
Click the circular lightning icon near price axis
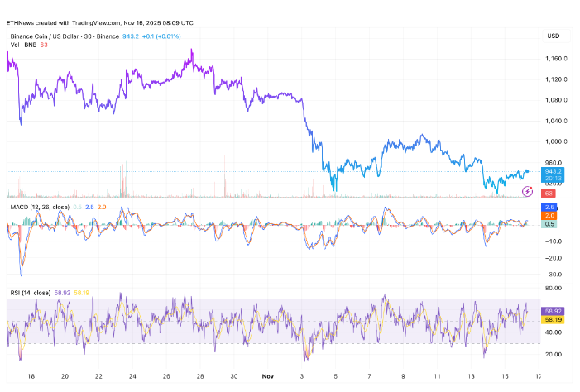click(528, 192)
